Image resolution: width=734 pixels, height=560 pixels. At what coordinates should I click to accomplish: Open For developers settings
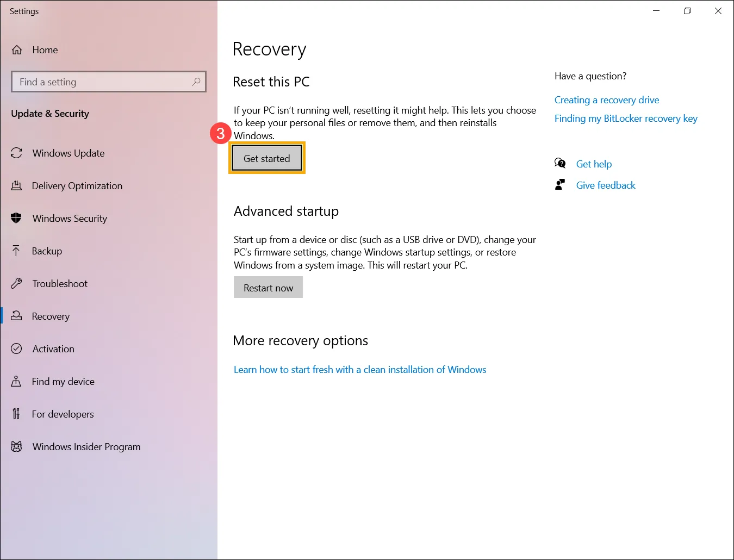pos(16,414)
